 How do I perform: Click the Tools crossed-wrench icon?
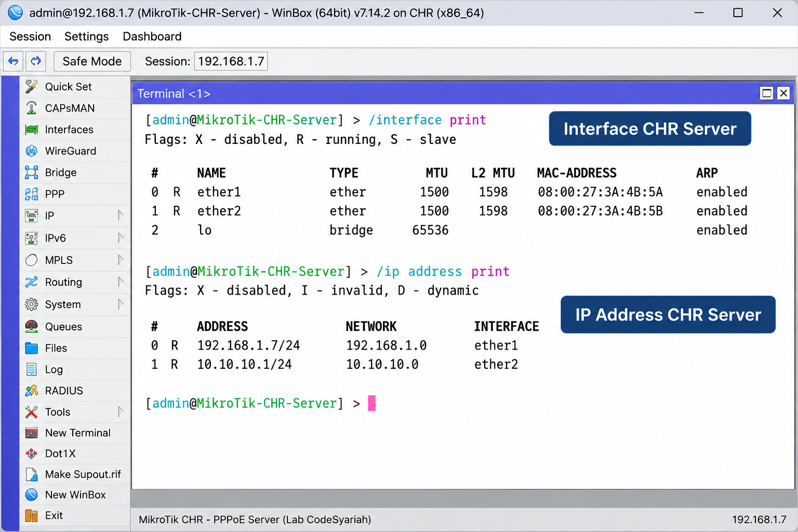(x=32, y=412)
